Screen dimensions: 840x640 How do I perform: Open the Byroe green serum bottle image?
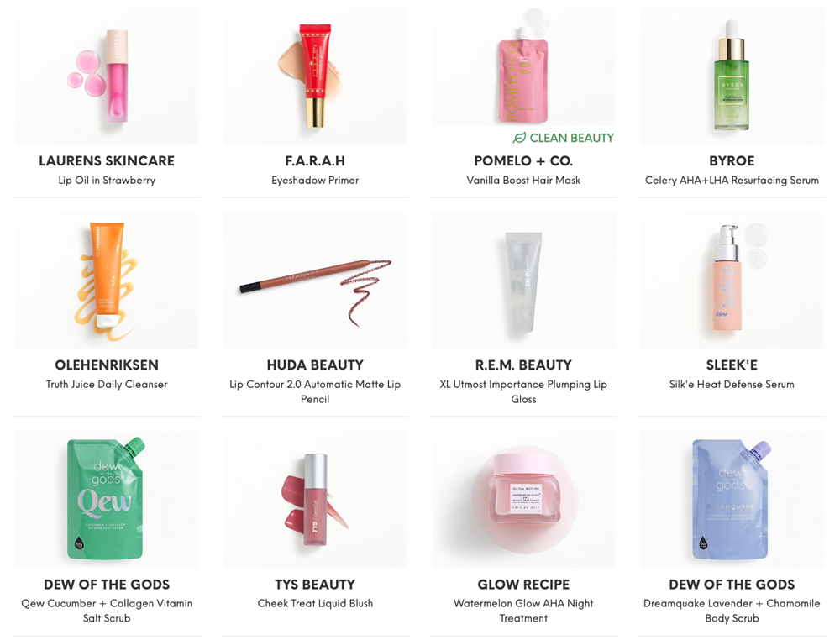(732, 76)
